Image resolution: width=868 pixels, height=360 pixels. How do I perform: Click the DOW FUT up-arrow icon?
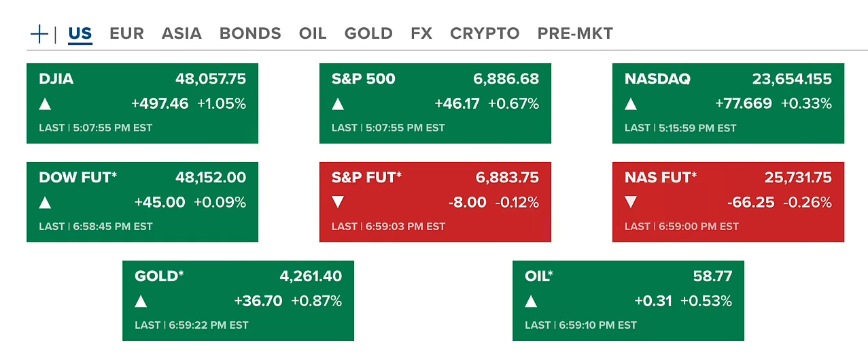point(45,203)
